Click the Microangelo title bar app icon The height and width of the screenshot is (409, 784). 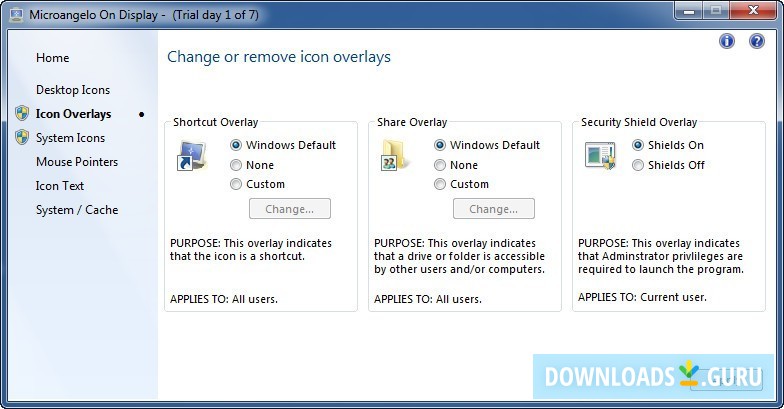[x=16, y=14]
